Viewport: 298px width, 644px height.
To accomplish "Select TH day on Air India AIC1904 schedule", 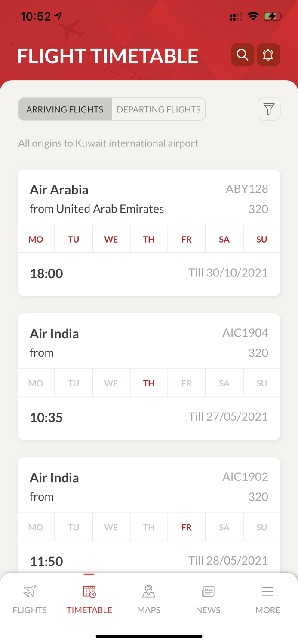I will tap(149, 383).
